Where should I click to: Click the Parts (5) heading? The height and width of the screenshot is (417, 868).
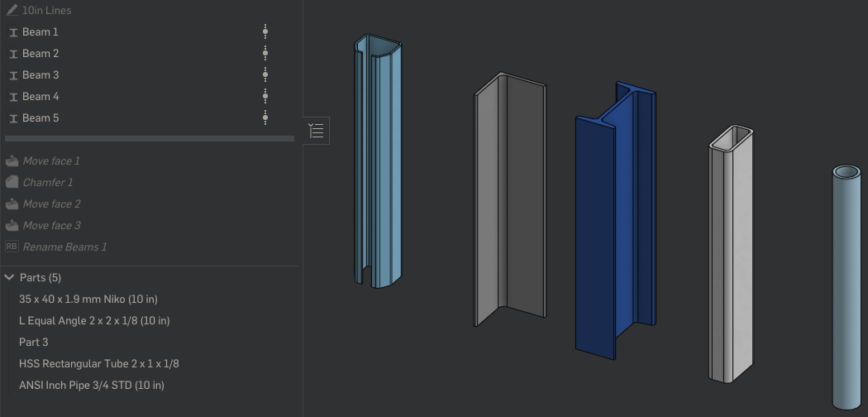coord(41,277)
